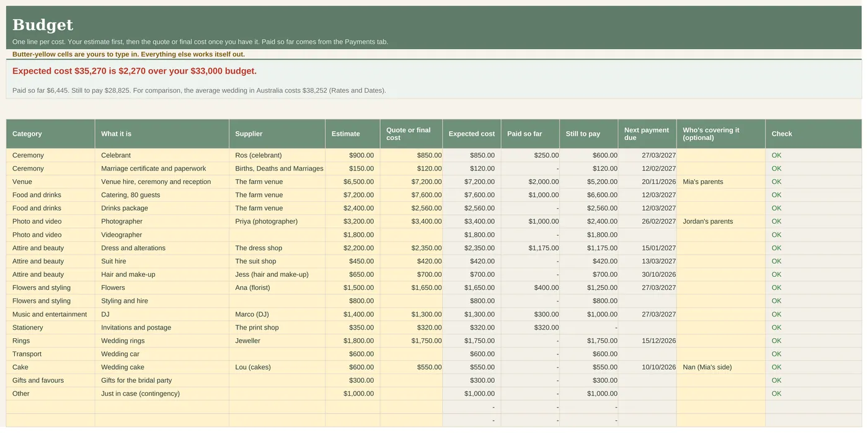Select the Hair and make-up cell
The image size is (868, 433).
coord(162,274)
